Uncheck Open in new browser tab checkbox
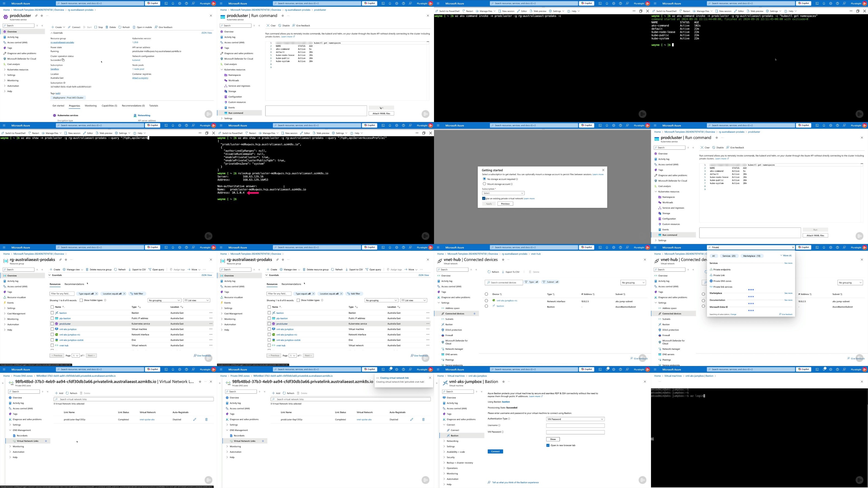 [x=548, y=445]
